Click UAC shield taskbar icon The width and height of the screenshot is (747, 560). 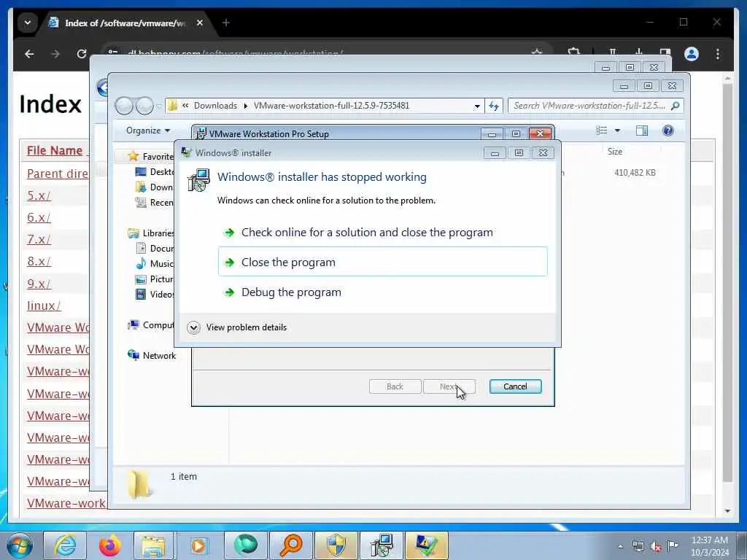point(336,545)
